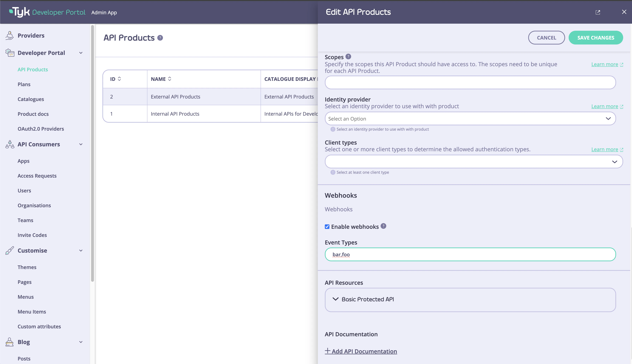Open the Identity provider dropdown
The height and width of the screenshot is (364, 632).
[470, 118]
